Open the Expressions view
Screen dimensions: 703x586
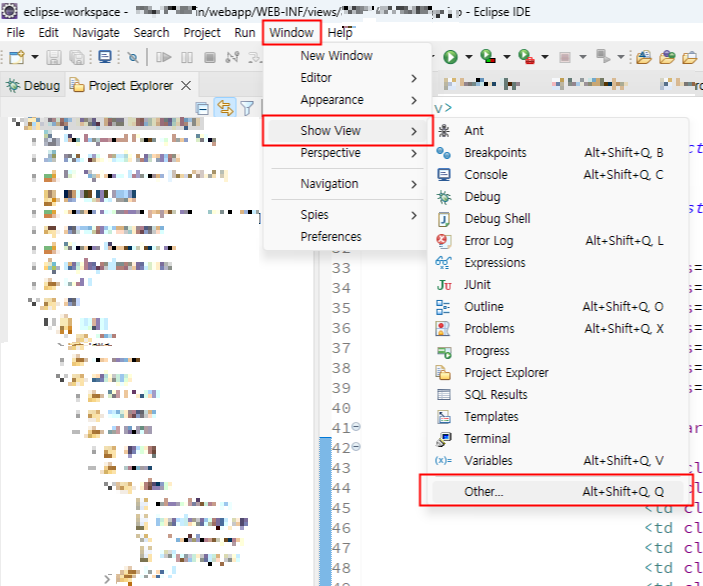558,262
